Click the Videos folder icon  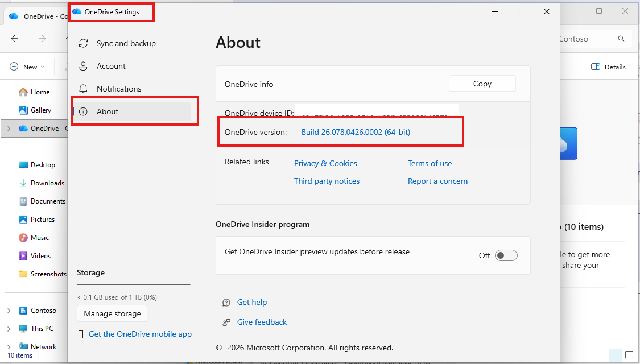point(23,256)
